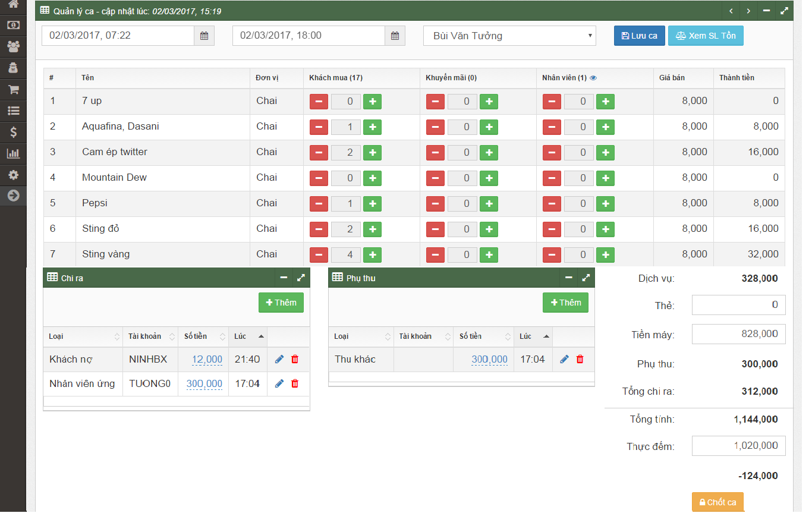Click the Lưu ca save button

pyautogui.click(x=639, y=36)
